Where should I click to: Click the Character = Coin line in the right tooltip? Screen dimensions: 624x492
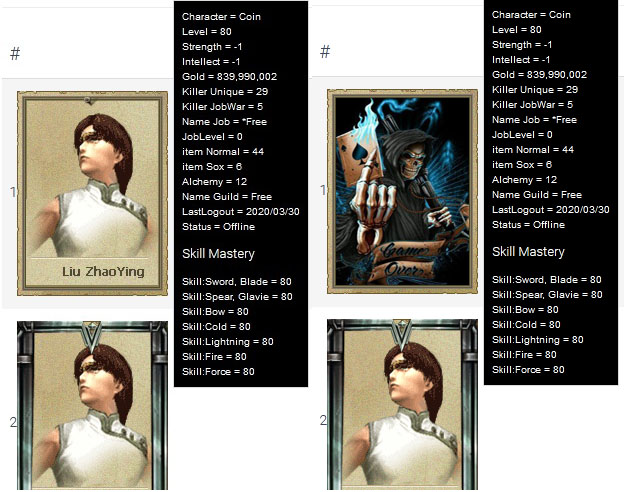click(x=531, y=15)
